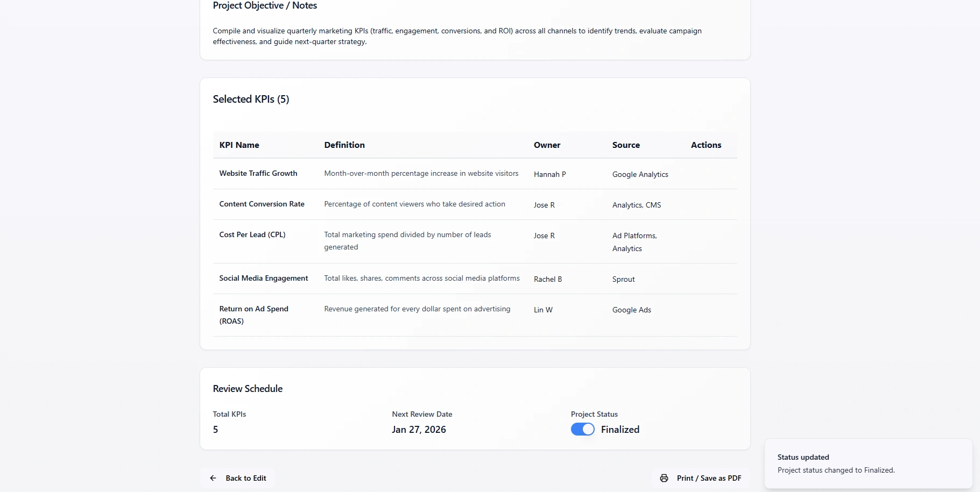The width and height of the screenshot is (980, 492).
Task: Select the Owner column header
Action: click(x=547, y=145)
